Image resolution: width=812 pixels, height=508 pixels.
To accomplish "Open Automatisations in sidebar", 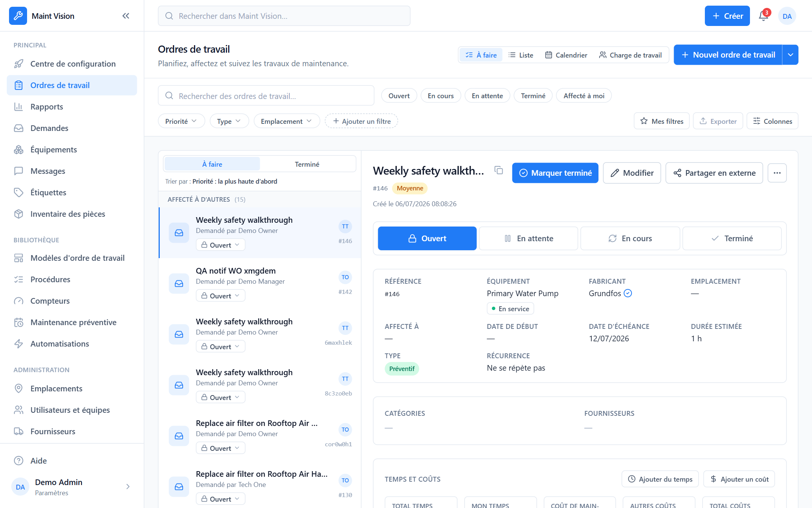I will point(72,344).
